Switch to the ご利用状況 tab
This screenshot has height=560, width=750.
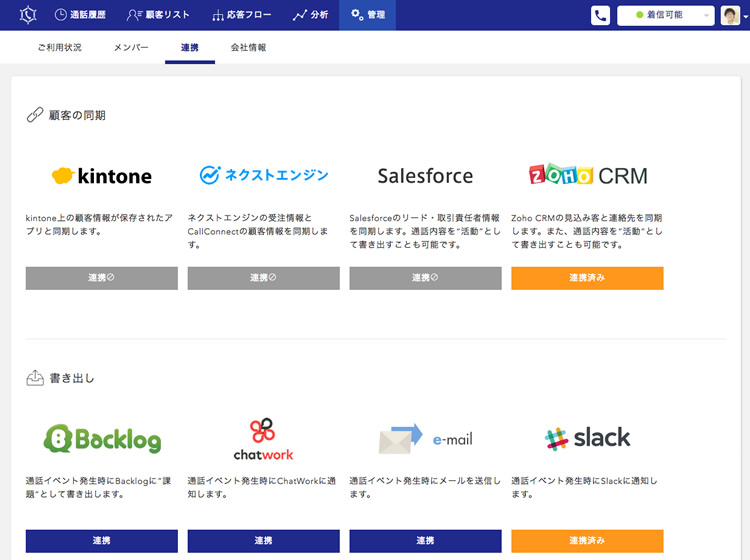point(60,47)
